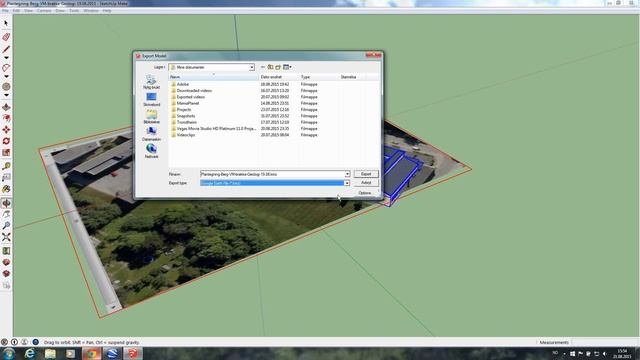Click the Extension Warehouse icon
Screen dimensions: 640x360
click(x=6, y=273)
